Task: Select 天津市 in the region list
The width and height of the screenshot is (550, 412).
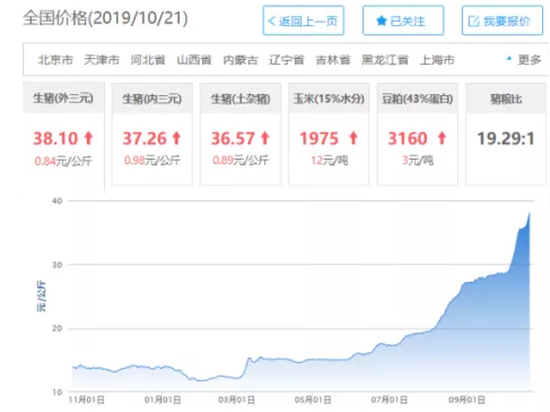Action: coord(102,60)
